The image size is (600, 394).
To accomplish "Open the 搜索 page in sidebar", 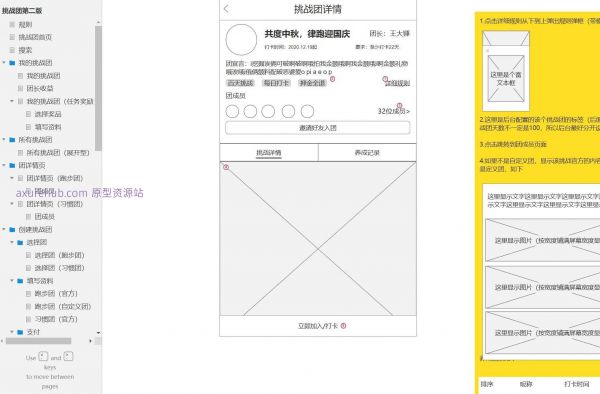I will 25,50.
